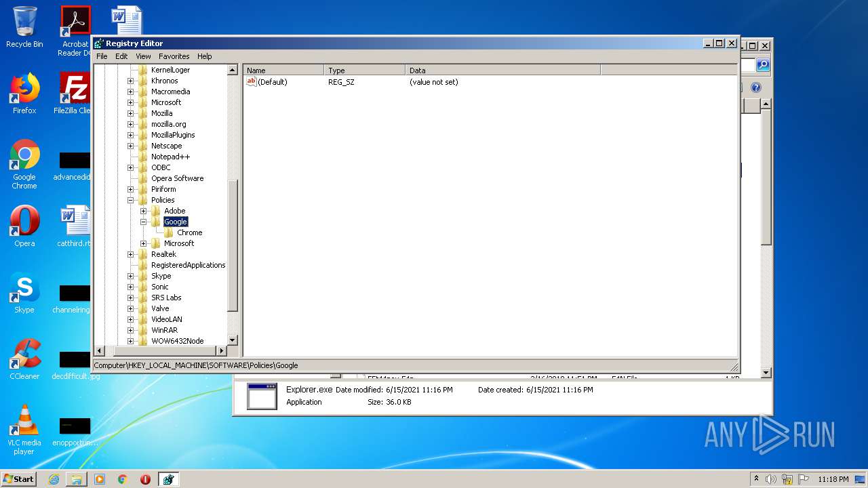Collapse the Policies registry key

point(131,200)
